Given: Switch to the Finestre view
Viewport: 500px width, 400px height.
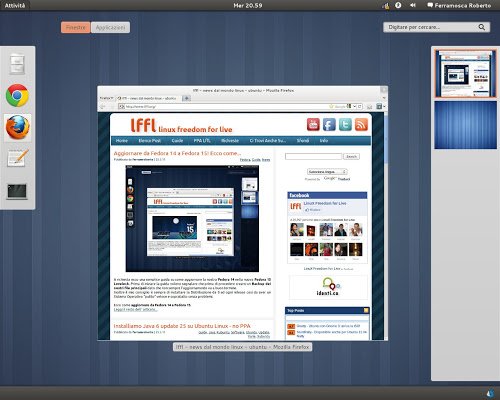Looking at the screenshot, I should tap(76, 27).
